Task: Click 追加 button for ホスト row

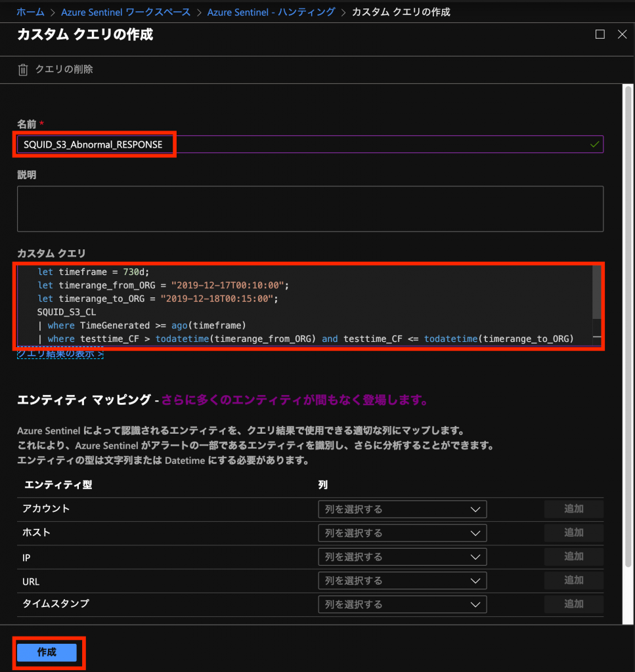Action: 574,533
